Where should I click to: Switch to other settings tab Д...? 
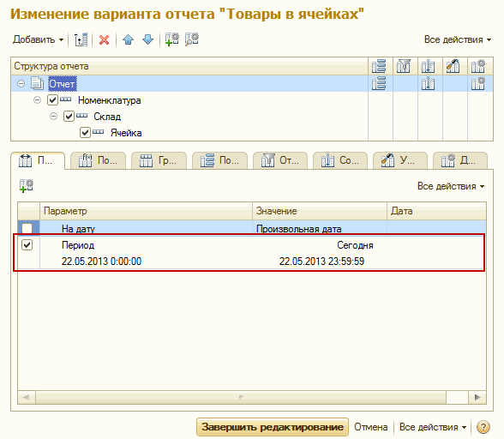coord(460,160)
